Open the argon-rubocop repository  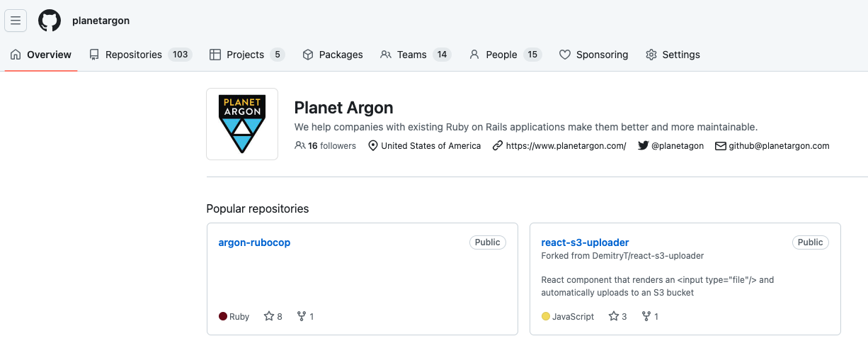pos(254,242)
